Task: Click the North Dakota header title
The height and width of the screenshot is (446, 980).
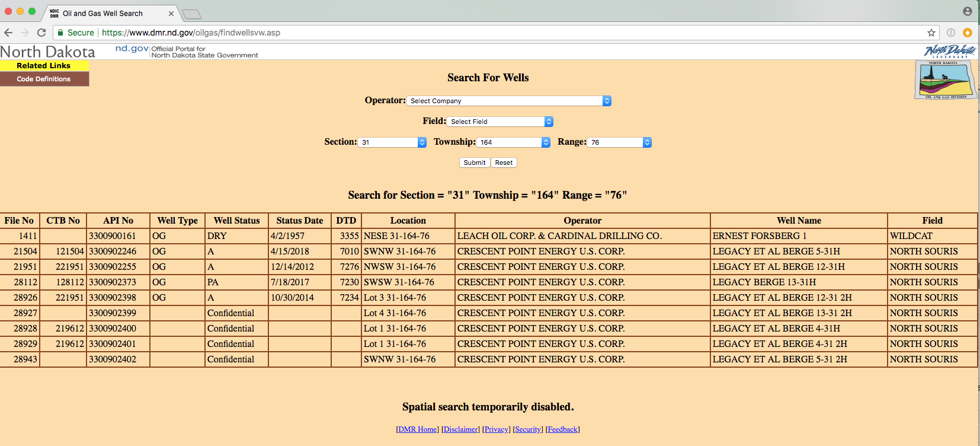Action: [47, 52]
